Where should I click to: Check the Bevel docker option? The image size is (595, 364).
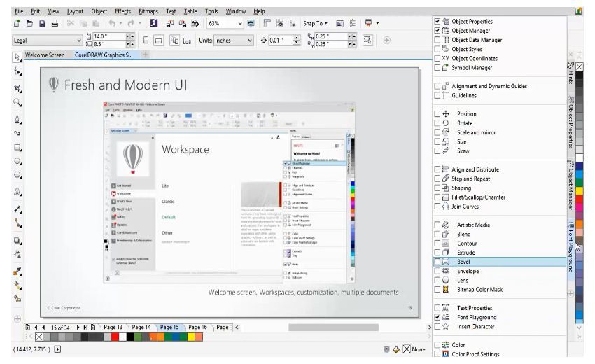click(x=437, y=262)
